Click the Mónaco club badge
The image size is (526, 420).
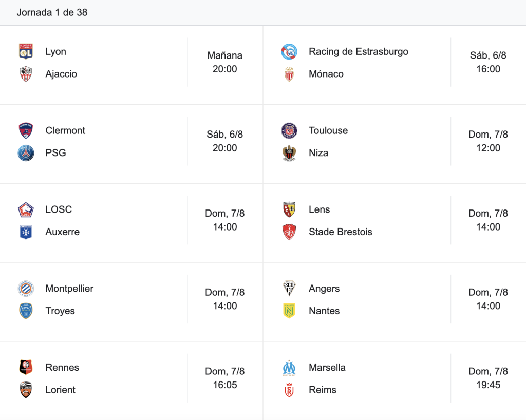289,74
